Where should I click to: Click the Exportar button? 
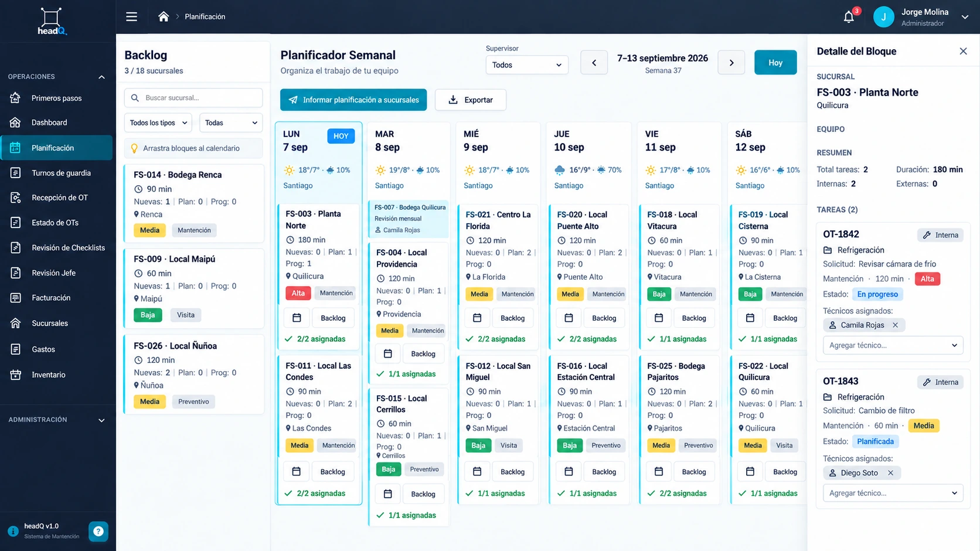click(471, 100)
